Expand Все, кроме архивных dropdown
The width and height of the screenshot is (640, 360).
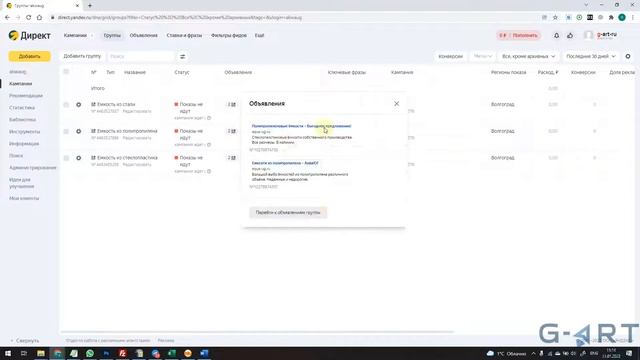528,56
